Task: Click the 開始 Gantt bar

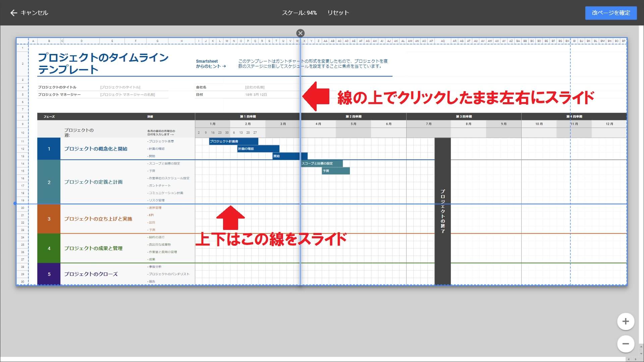Action: [x=290, y=156]
